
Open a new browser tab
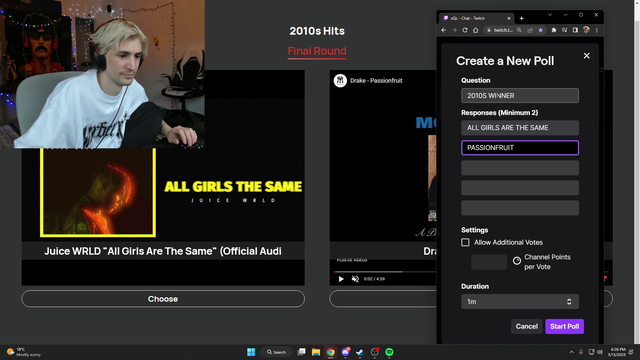[x=521, y=18]
